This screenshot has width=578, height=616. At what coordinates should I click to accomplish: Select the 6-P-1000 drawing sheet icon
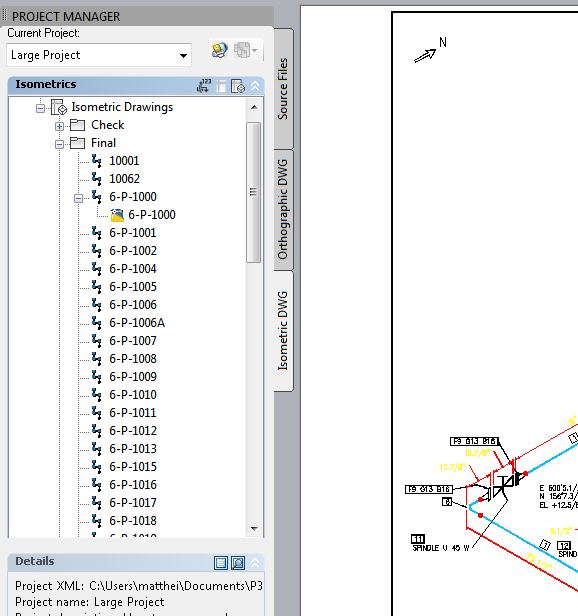tap(117, 215)
